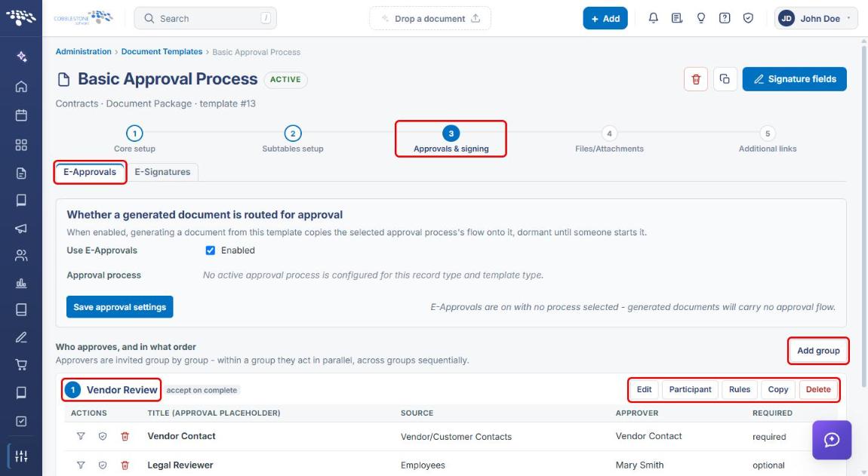Open the John Doe user menu
The height and width of the screenshot is (476, 868).
point(816,18)
